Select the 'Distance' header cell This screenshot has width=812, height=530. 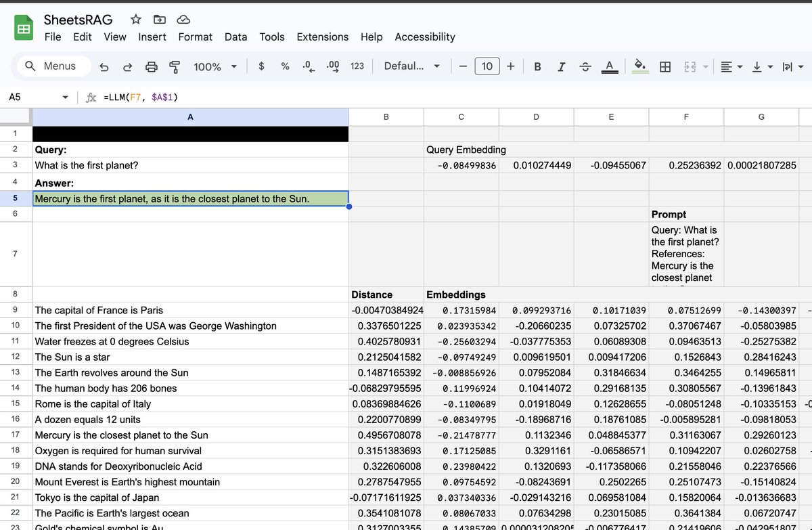point(386,294)
